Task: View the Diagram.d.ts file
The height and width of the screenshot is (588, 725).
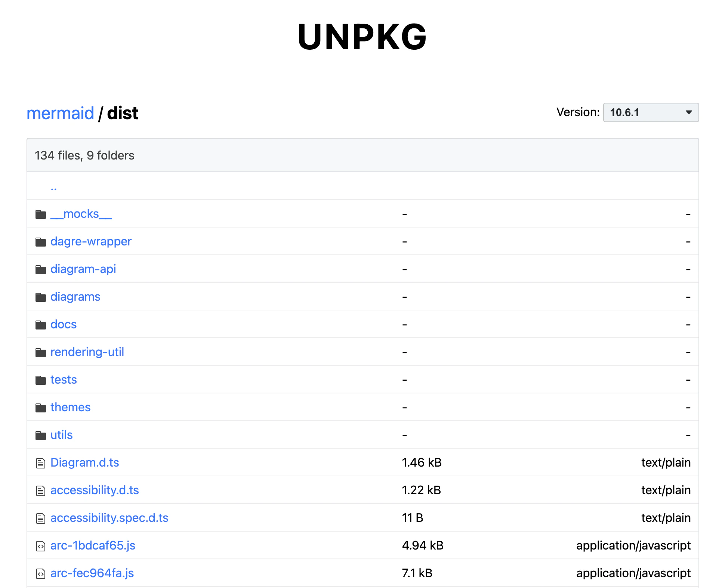Action: [x=84, y=463]
